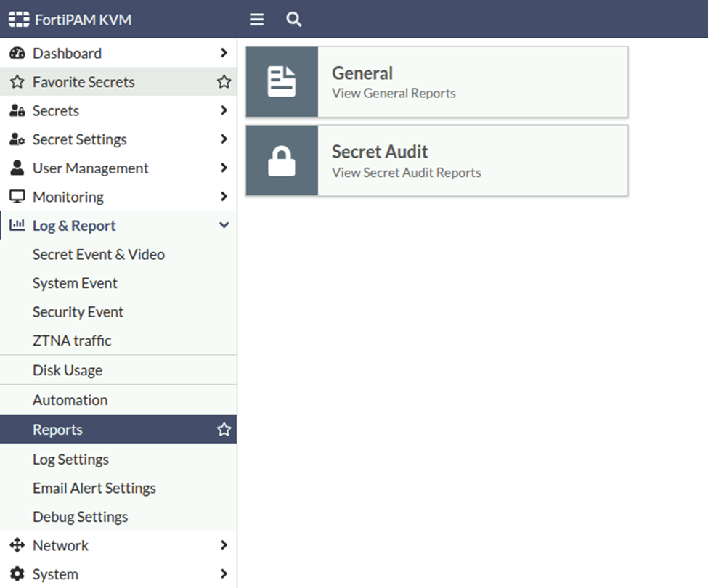Click the FortiPAM logo icon

click(x=19, y=20)
